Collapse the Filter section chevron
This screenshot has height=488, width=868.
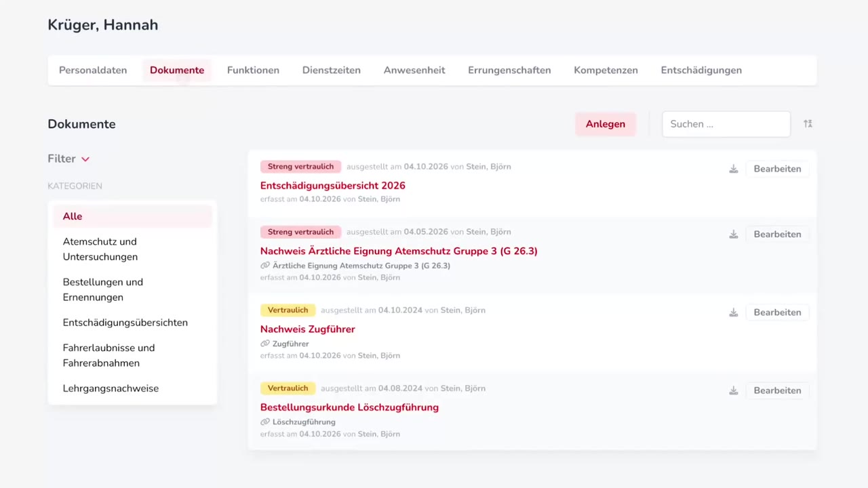(85, 159)
